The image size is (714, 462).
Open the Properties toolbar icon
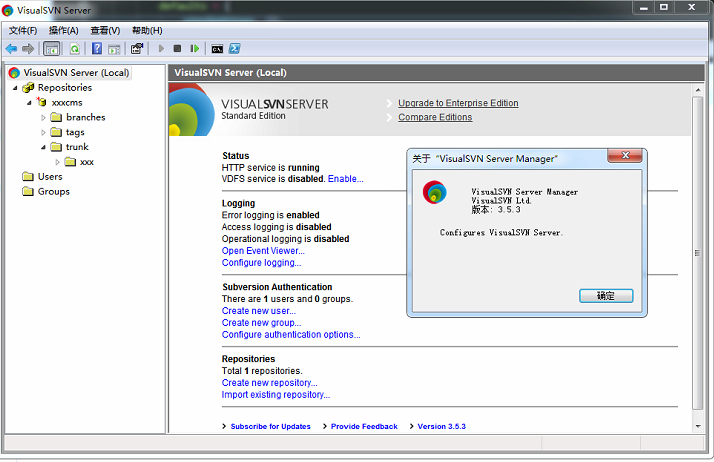[x=137, y=49]
